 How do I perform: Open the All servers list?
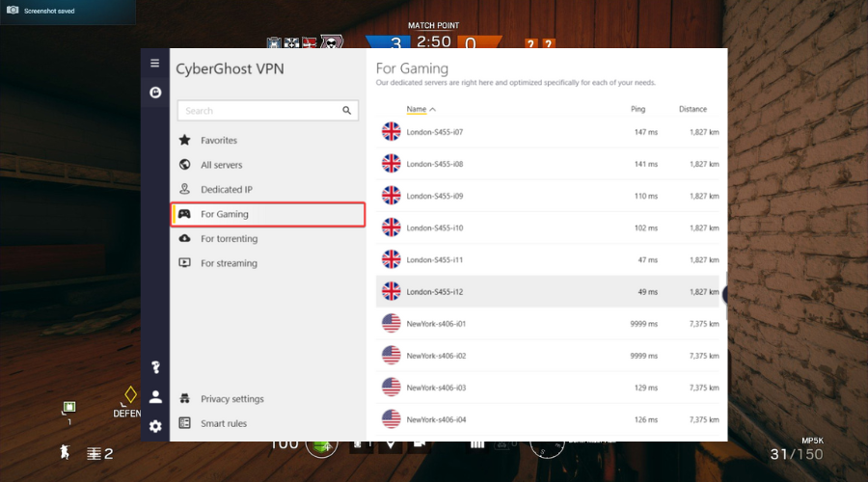[x=221, y=165]
